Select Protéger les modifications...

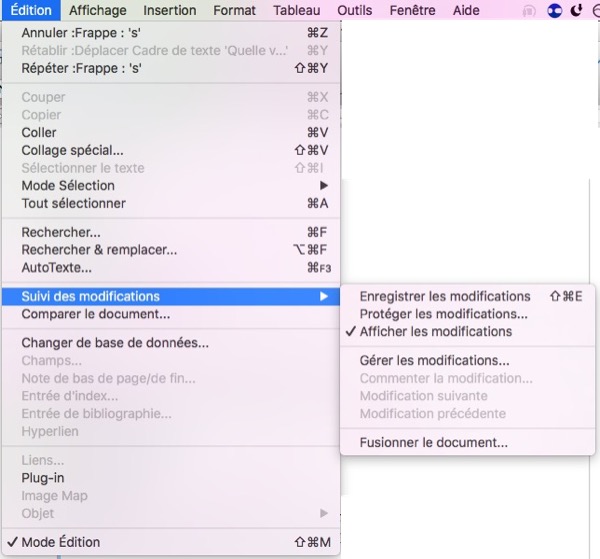[444, 314]
